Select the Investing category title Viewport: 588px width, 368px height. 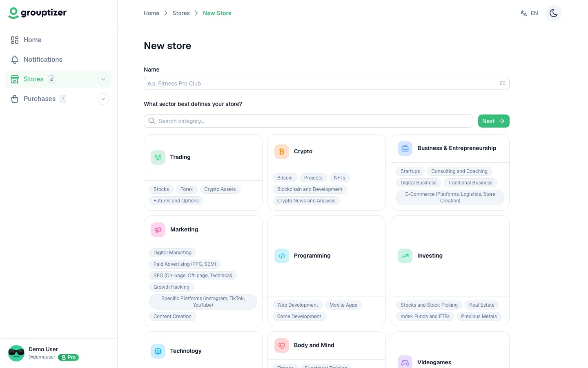[430, 256]
